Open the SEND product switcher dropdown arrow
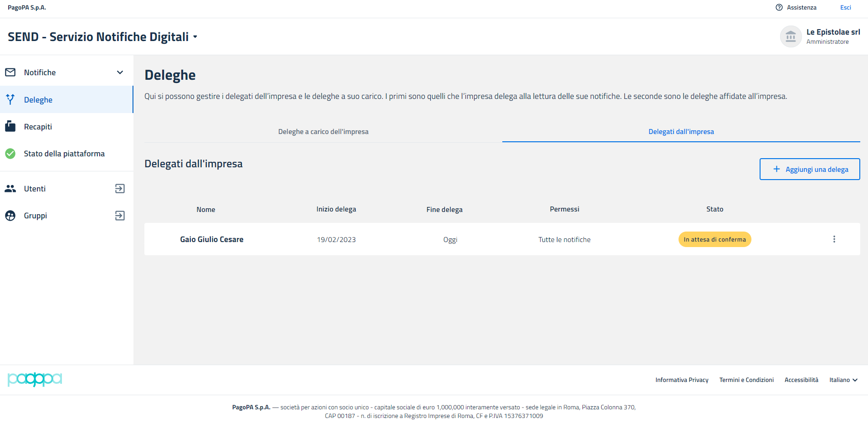This screenshot has width=868, height=423. pos(195,37)
